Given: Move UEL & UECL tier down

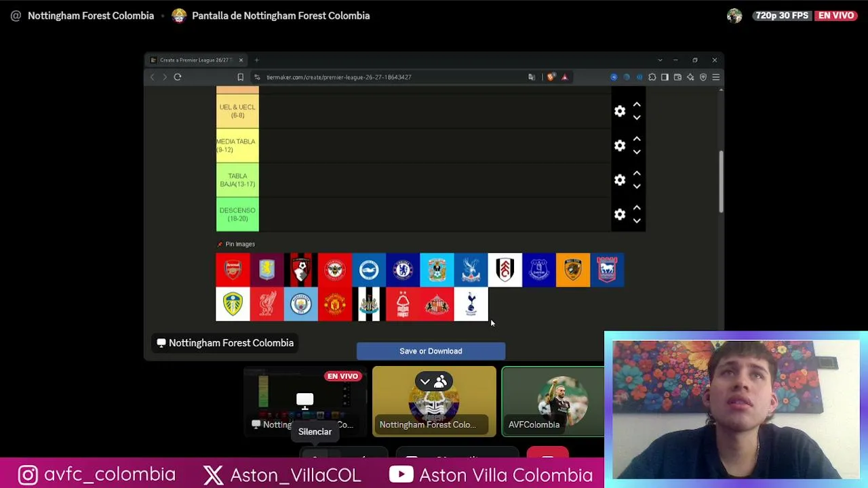Looking at the screenshot, I should tap(637, 118).
